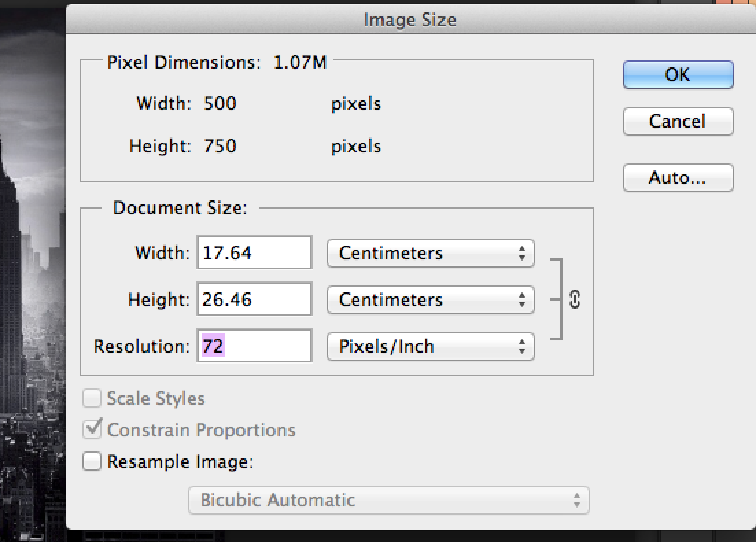Click the Resolution field showing 72
The image size is (756, 542).
pos(254,346)
